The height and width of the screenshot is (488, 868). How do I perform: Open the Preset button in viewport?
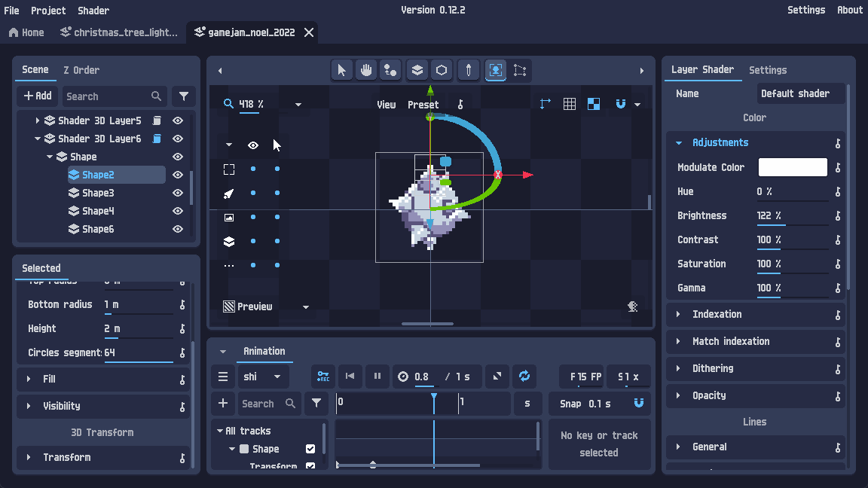click(x=423, y=105)
